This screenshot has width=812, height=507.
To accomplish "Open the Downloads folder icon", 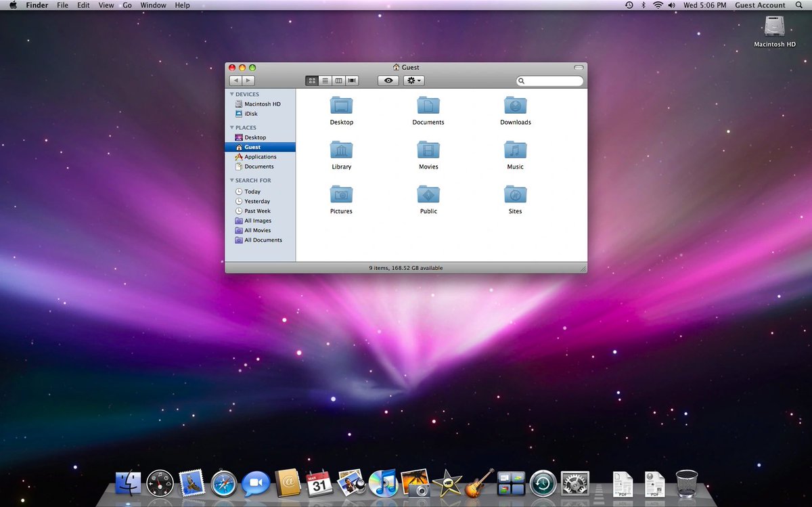I will click(516, 106).
